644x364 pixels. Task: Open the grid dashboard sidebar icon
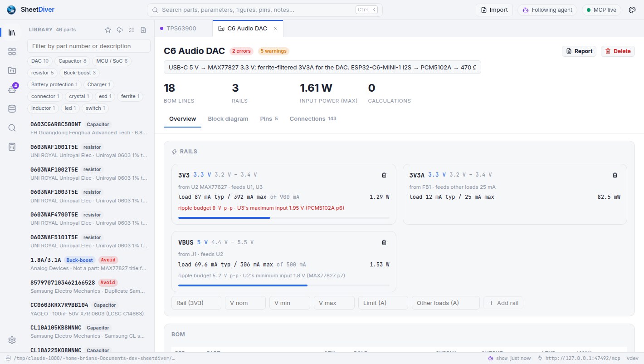(x=12, y=52)
